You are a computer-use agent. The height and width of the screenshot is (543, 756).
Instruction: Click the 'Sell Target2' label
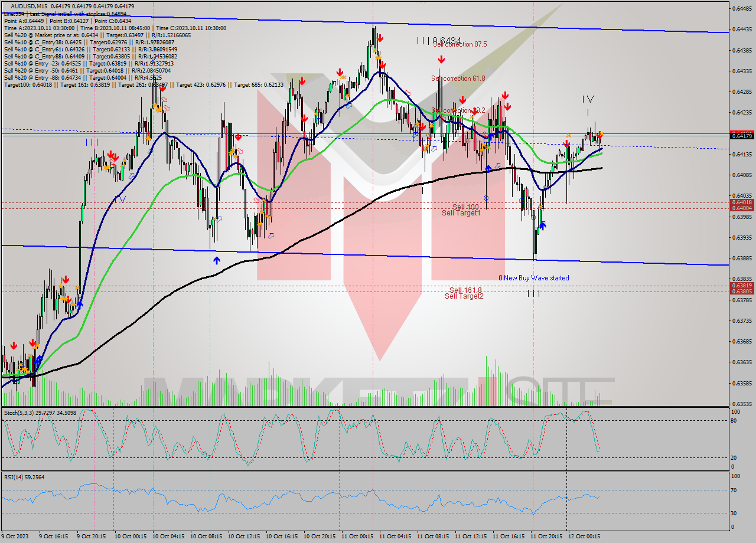click(464, 296)
